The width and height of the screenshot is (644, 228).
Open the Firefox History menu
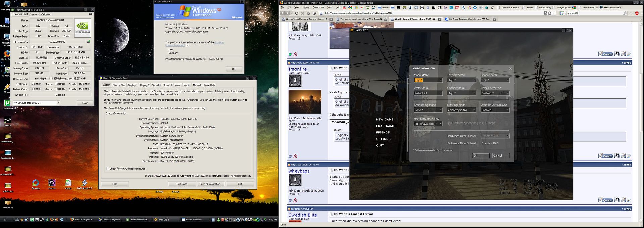pyautogui.click(x=306, y=7)
